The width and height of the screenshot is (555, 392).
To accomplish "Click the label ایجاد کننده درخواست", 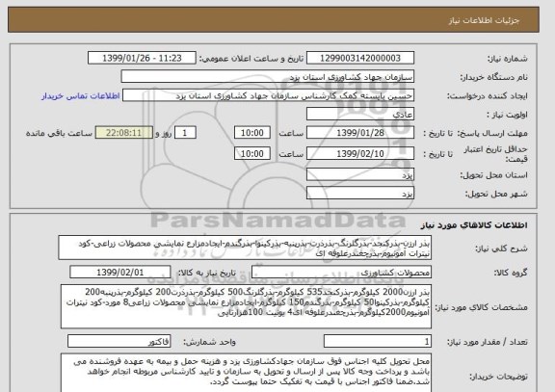I will [x=488, y=96].
